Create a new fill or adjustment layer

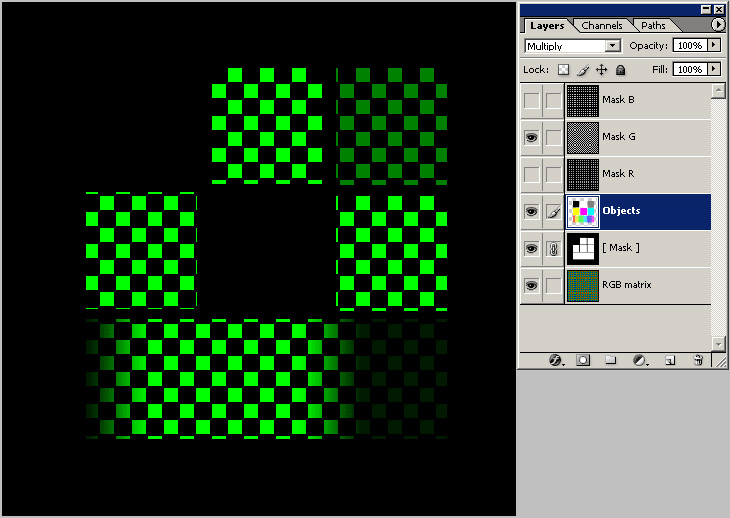(640, 360)
